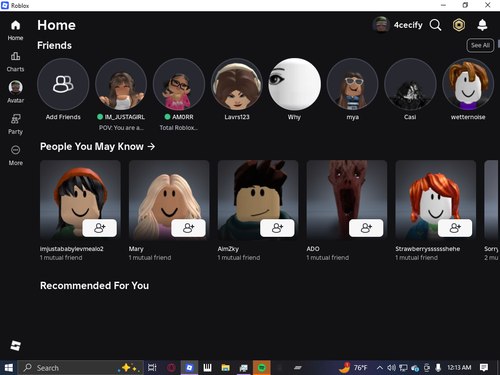Add AlmZky as a friend
Viewport: 500px width, 375px height.
coord(277,228)
